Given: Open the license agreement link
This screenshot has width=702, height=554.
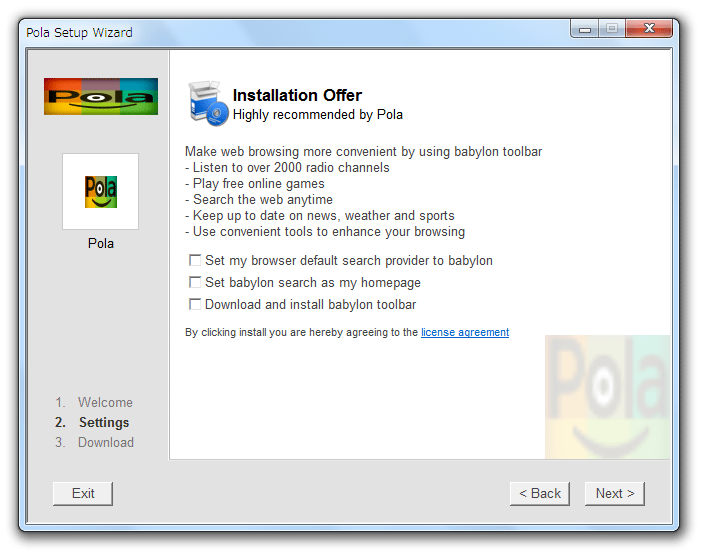Looking at the screenshot, I should click(465, 332).
